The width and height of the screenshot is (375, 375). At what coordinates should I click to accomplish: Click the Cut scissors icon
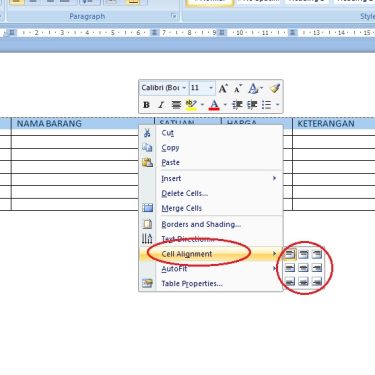pyautogui.click(x=147, y=133)
